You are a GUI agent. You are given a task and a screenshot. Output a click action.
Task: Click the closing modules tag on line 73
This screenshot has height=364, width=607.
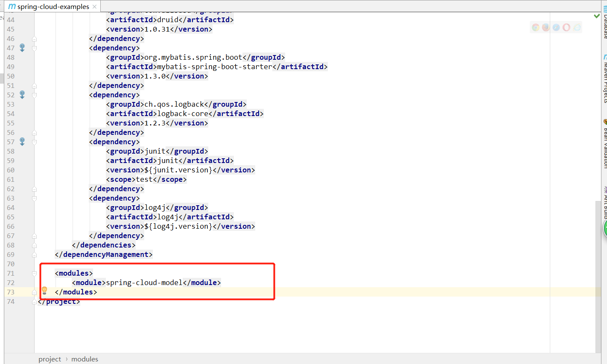76,292
